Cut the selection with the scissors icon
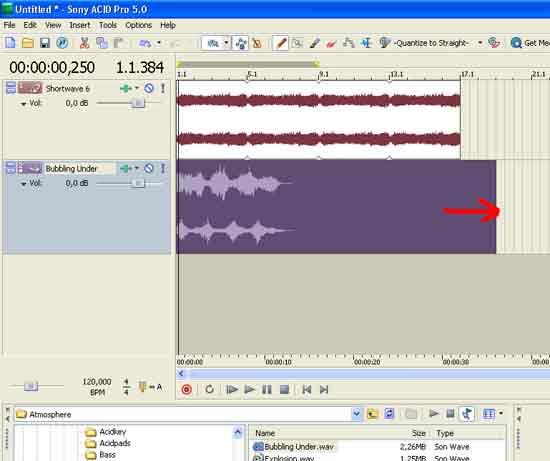 point(84,43)
